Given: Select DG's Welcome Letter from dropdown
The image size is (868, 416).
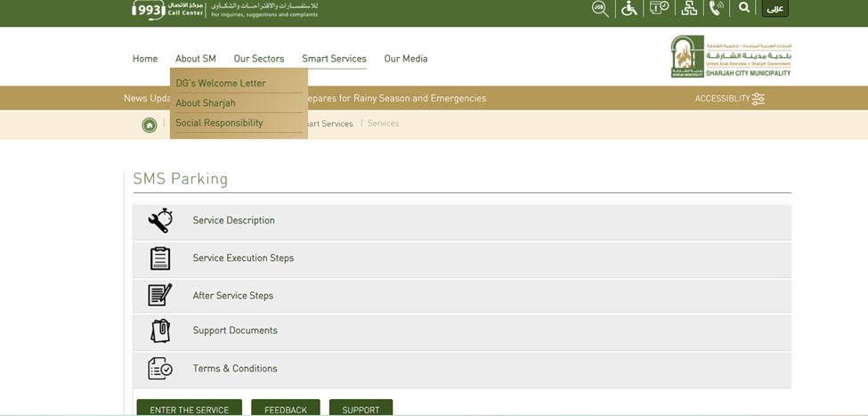Looking at the screenshot, I should [x=221, y=84].
